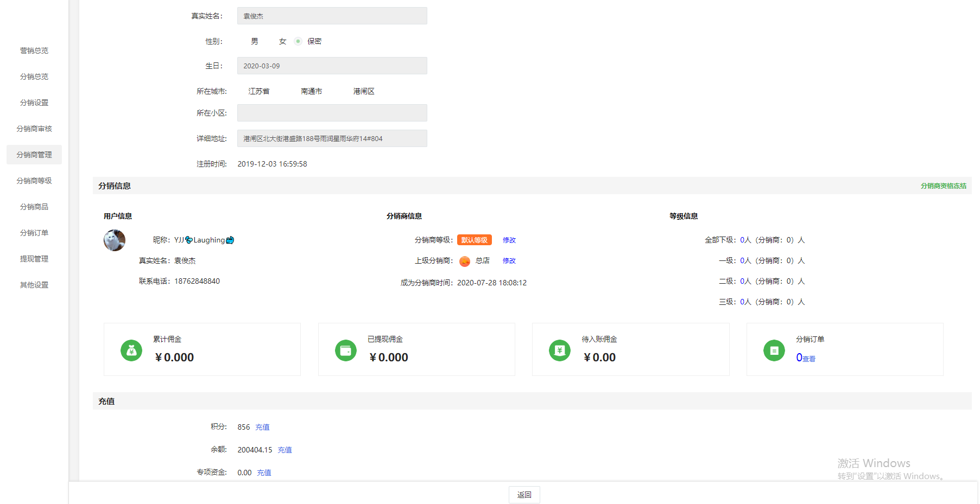Choose the 男 gender option
980x504 pixels.
254,41
